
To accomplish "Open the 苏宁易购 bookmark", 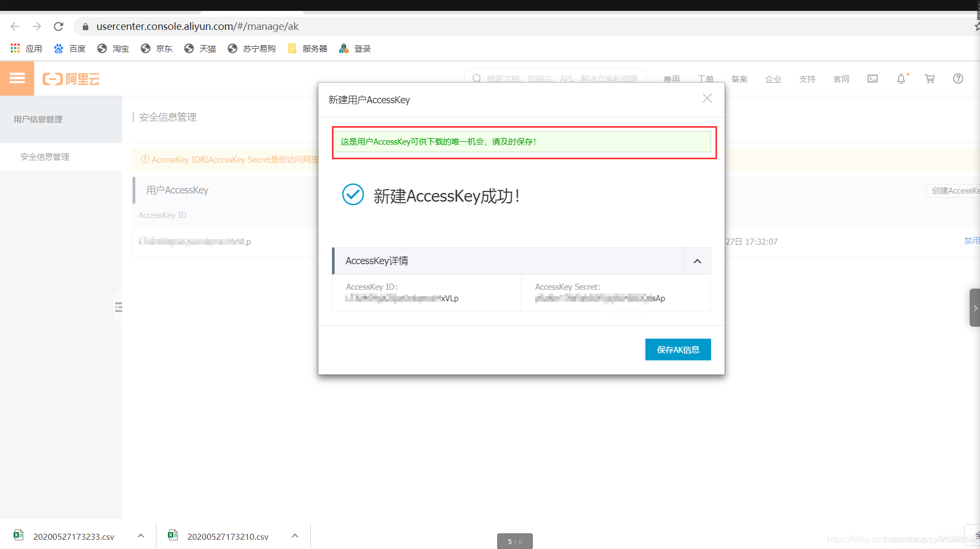I will pyautogui.click(x=252, y=48).
